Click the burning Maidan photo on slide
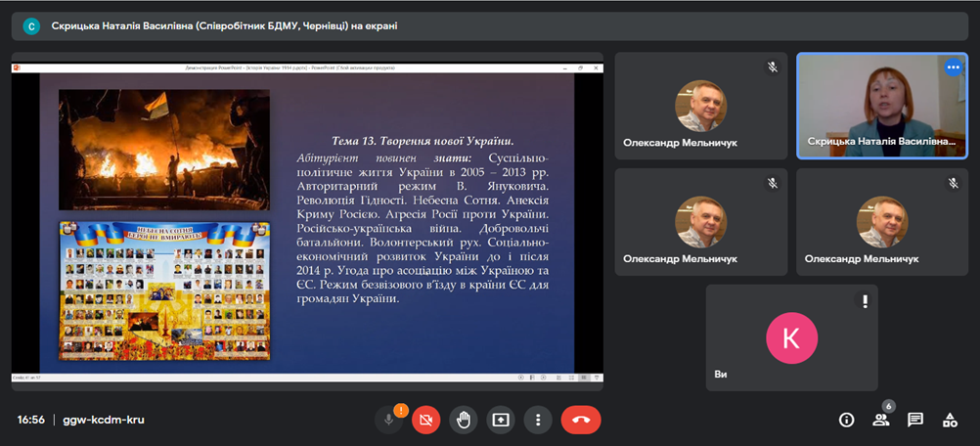This screenshot has height=446, width=980. [164, 150]
